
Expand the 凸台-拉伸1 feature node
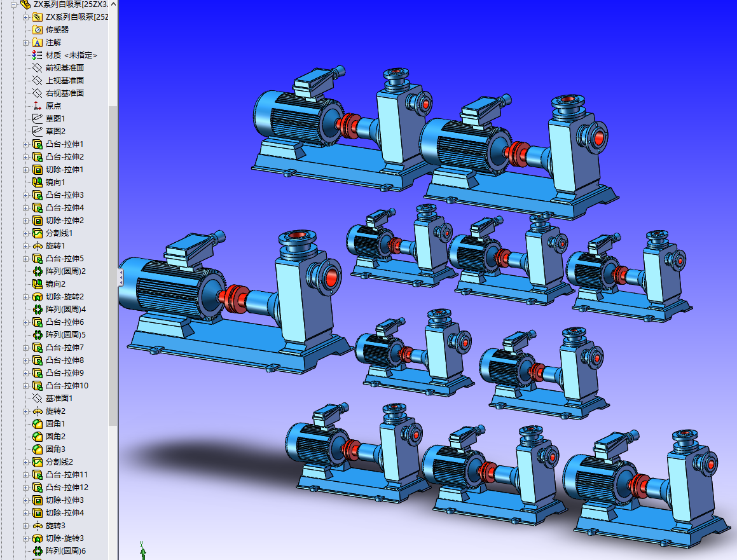26,144
